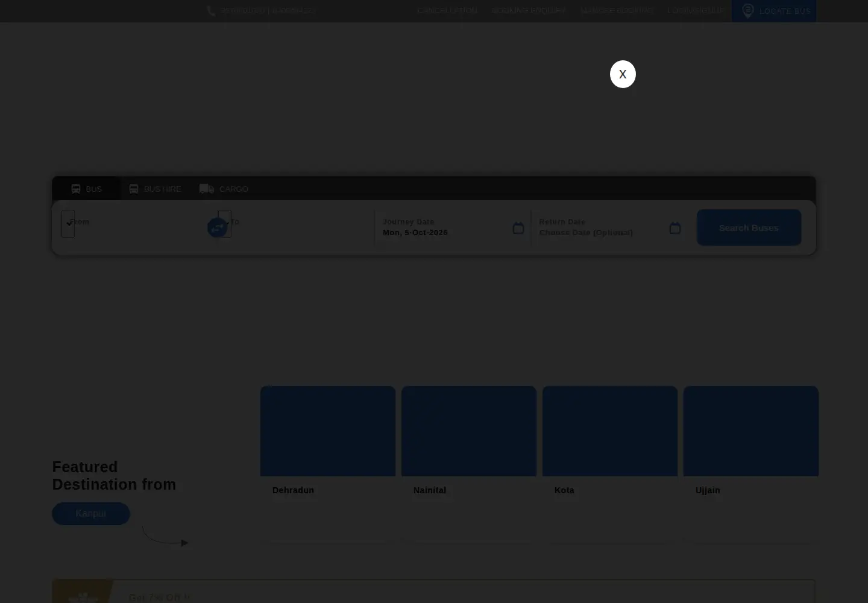
Task: Open the Nainital destination card image
Action: [469, 431]
